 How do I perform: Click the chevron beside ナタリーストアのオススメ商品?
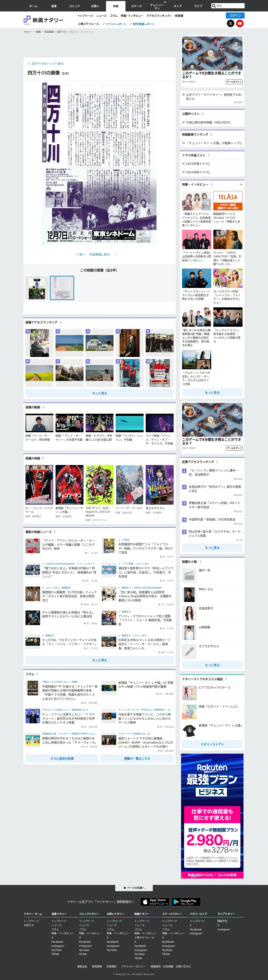click(x=226, y=679)
